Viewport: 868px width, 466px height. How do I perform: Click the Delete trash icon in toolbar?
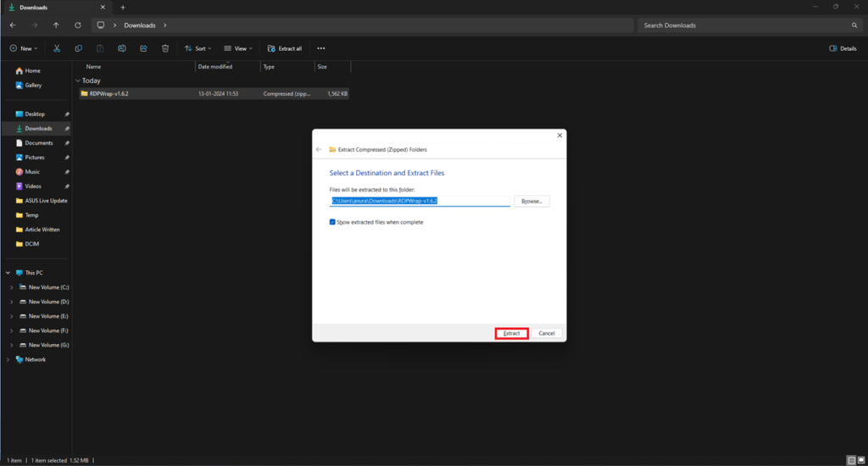tap(165, 48)
